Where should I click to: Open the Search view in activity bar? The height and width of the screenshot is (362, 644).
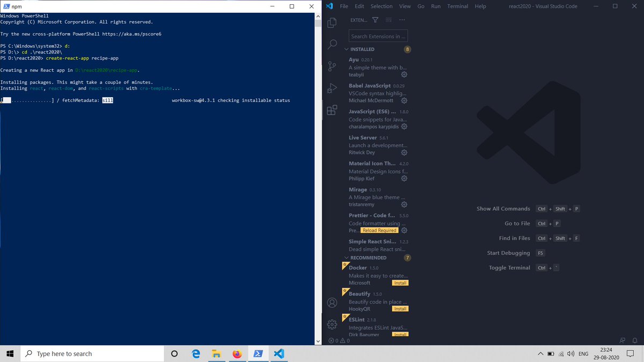point(332,45)
